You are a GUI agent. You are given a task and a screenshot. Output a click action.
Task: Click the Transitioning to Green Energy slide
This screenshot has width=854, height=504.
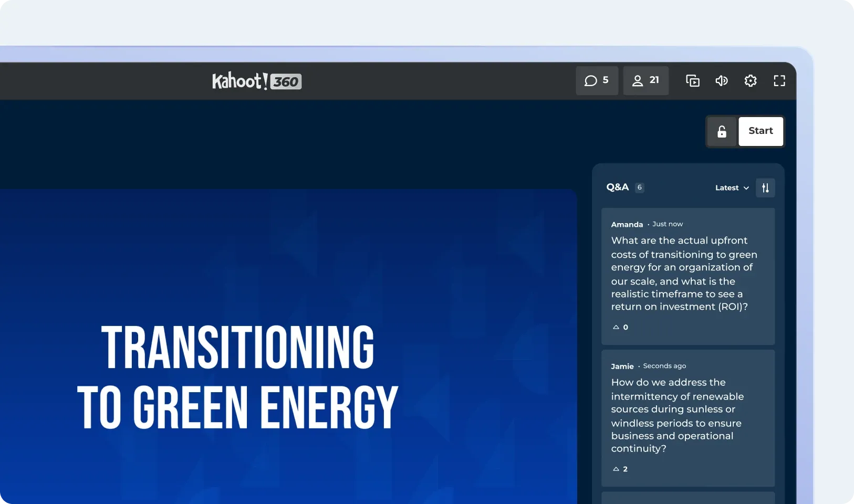tap(288, 346)
